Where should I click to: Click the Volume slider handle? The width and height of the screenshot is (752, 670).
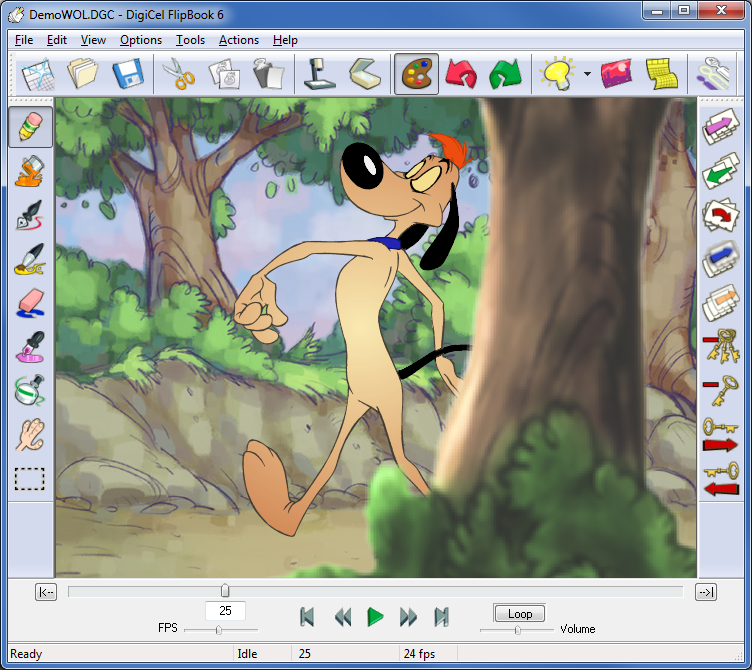point(517,630)
